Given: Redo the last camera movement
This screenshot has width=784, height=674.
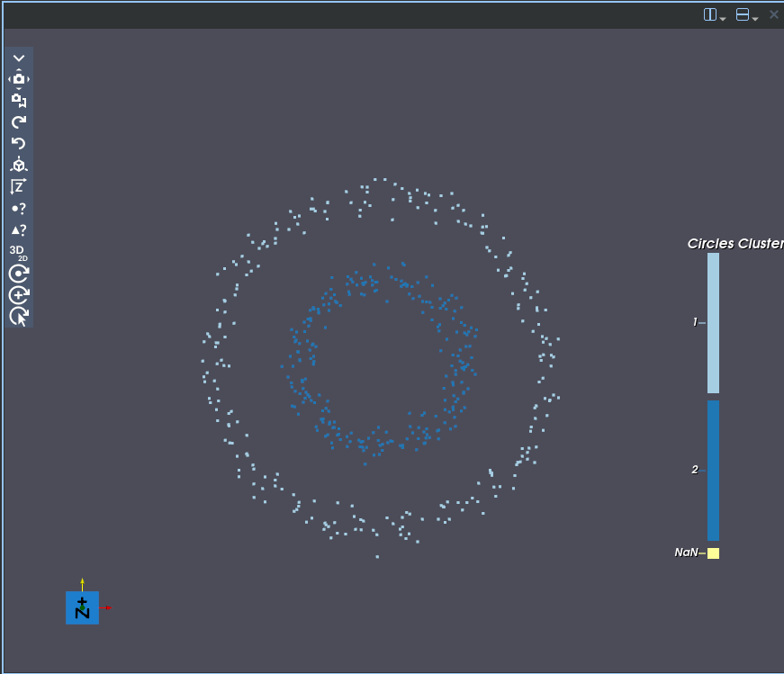Looking at the screenshot, I should click(x=19, y=121).
